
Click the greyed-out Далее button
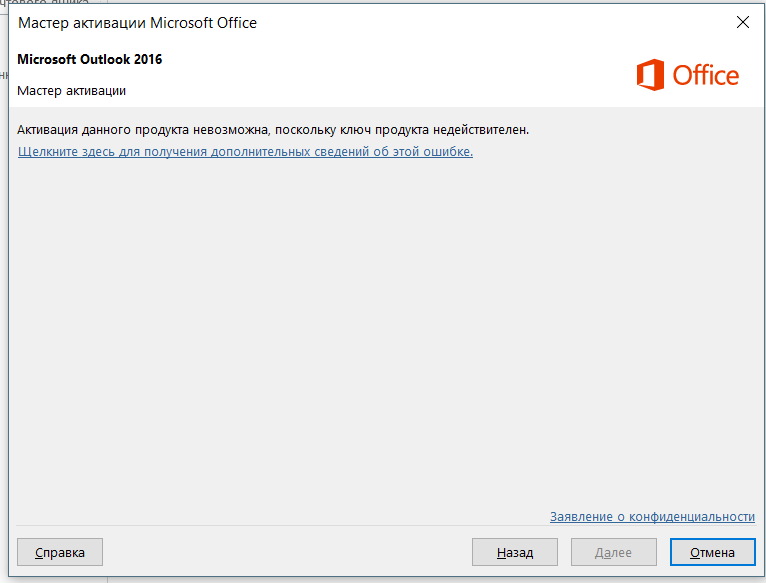click(x=614, y=552)
